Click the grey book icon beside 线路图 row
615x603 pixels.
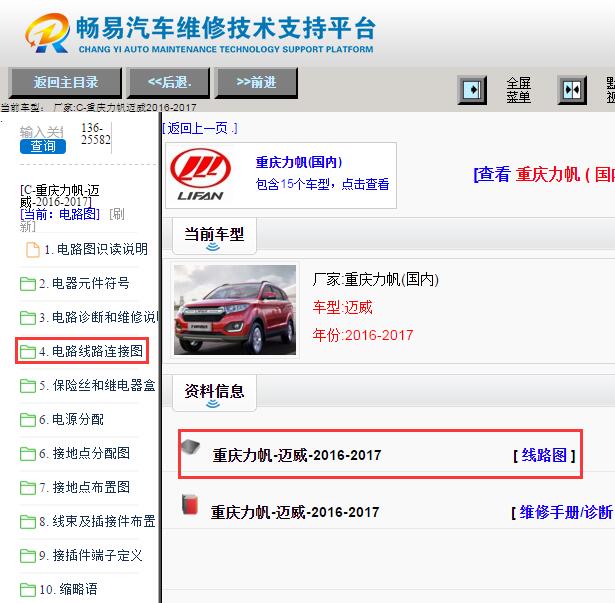point(191,447)
